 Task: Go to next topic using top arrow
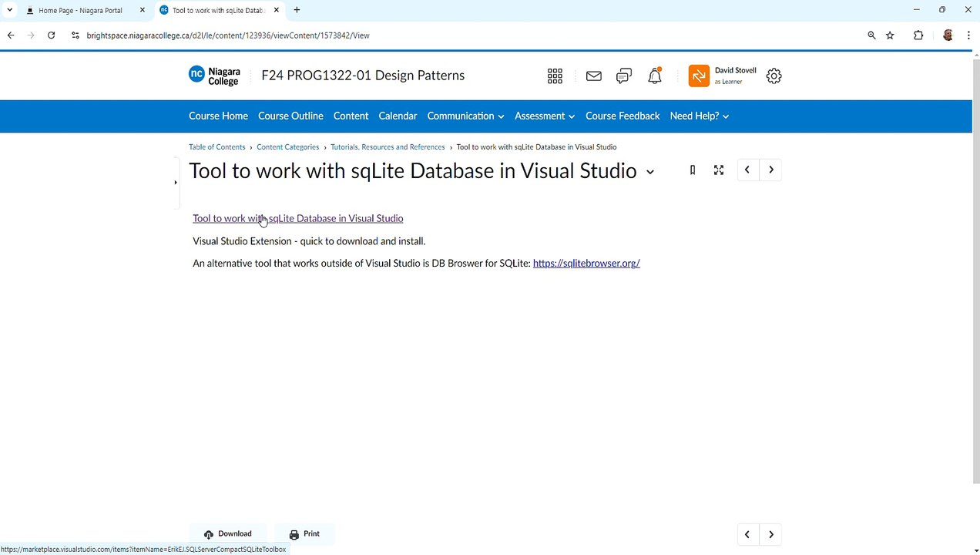tap(770, 170)
